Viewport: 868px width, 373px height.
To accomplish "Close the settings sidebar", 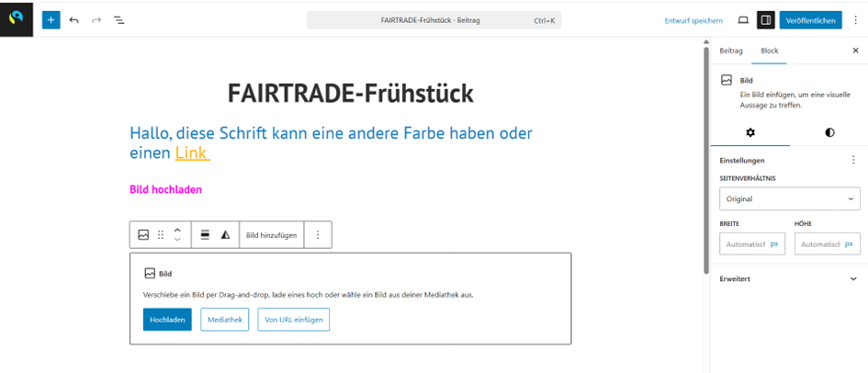I will pyautogui.click(x=855, y=51).
